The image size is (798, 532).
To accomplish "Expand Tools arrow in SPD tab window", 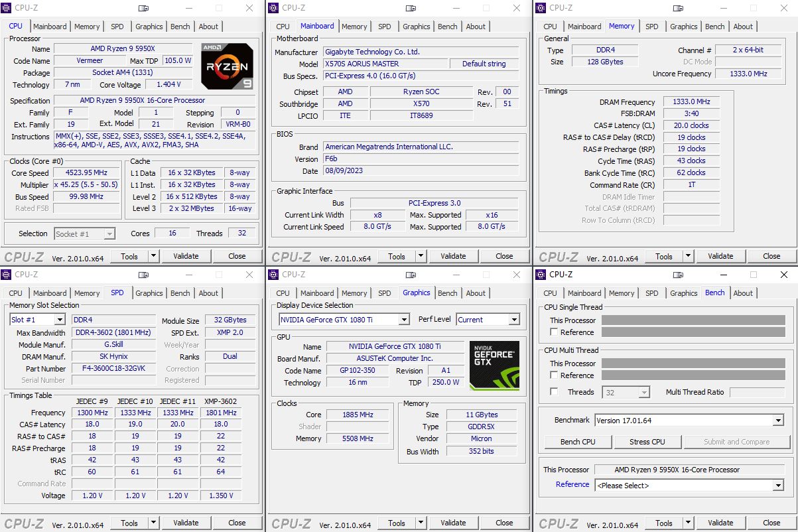I will 153,523.
